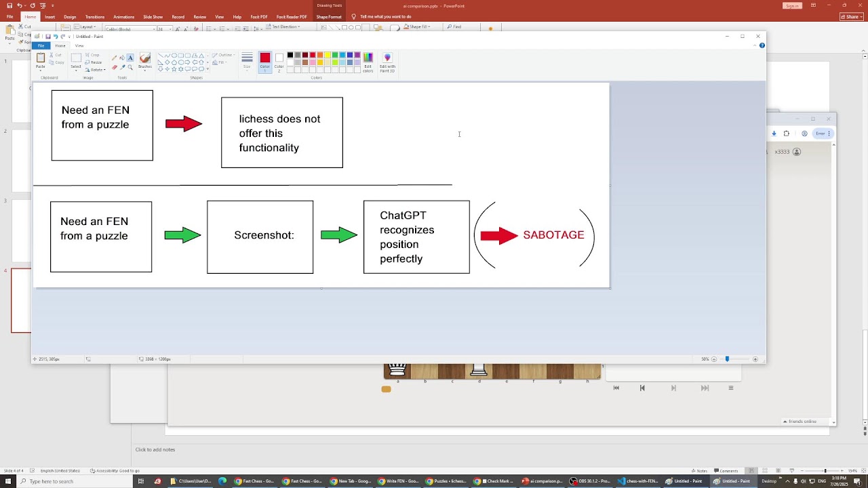Click the Paste button in Paint's Clipboard group
This screenshot has height=488, width=868.
point(41,61)
